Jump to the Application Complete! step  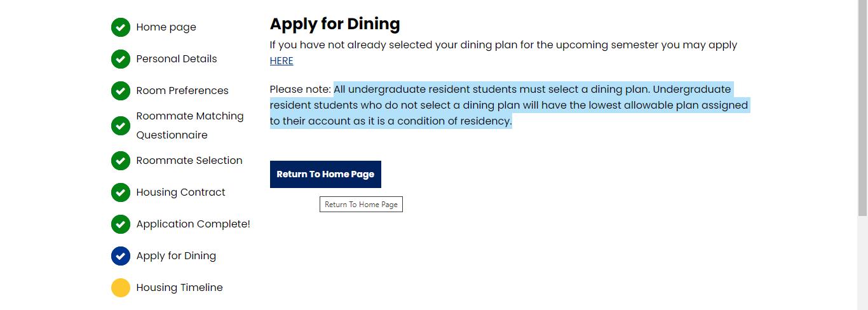click(x=193, y=224)
